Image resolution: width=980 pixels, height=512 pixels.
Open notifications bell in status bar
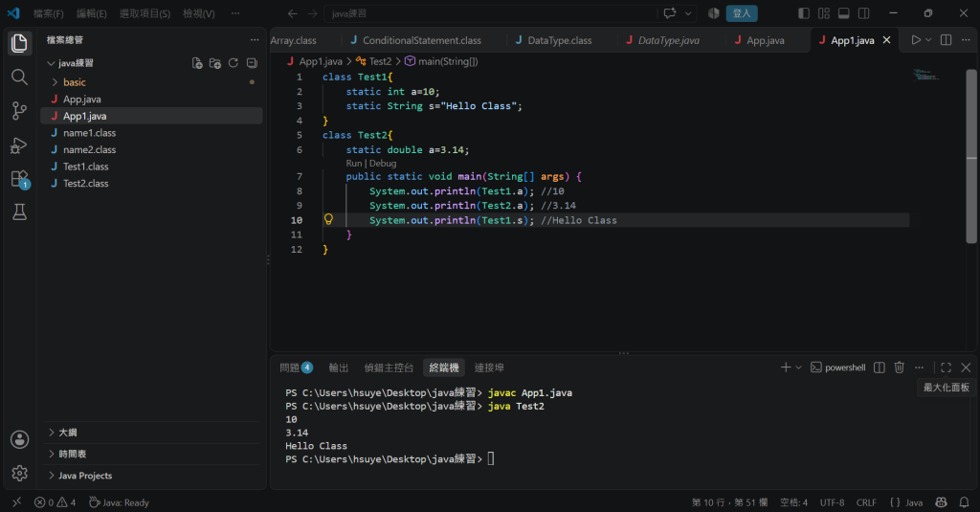pyautogui.click(x=965, y=502)
